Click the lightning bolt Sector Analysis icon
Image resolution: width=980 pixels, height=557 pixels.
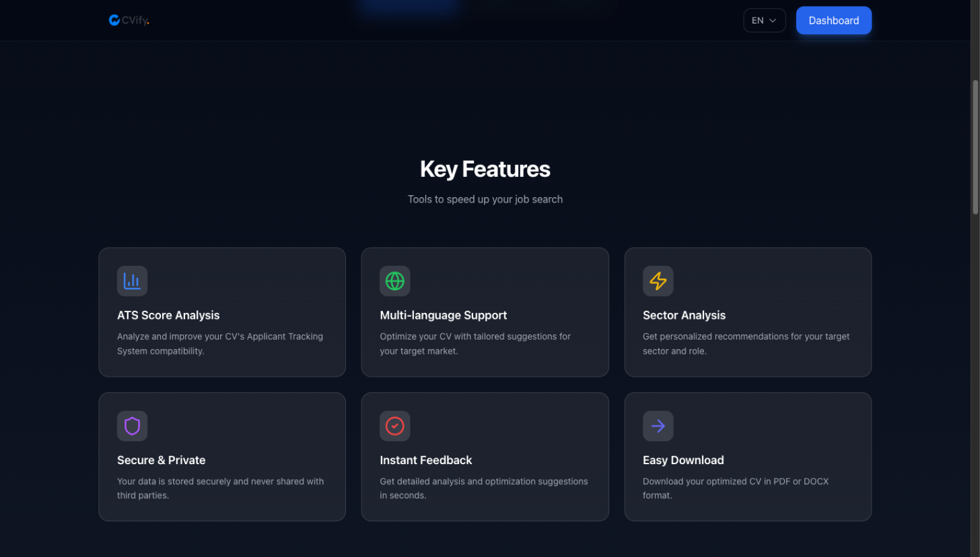(x=658, y=281)
